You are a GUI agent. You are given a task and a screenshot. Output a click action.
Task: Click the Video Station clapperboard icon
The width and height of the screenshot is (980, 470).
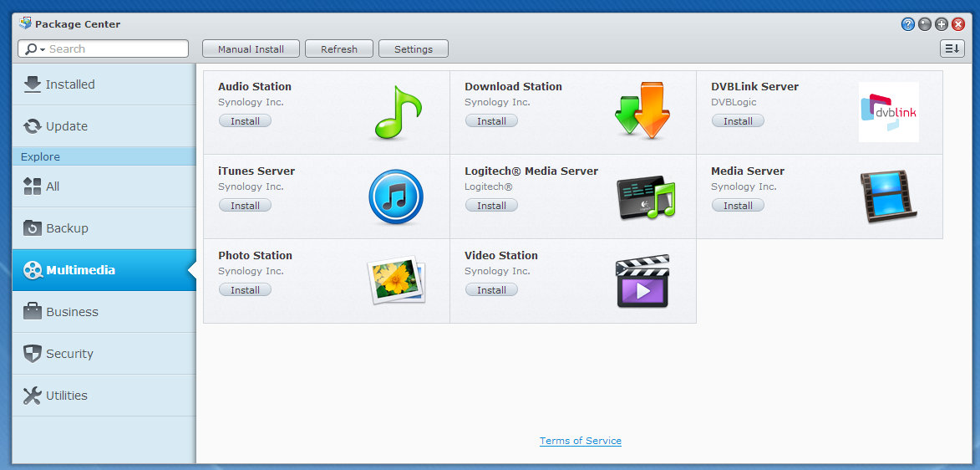coord(642,281)
